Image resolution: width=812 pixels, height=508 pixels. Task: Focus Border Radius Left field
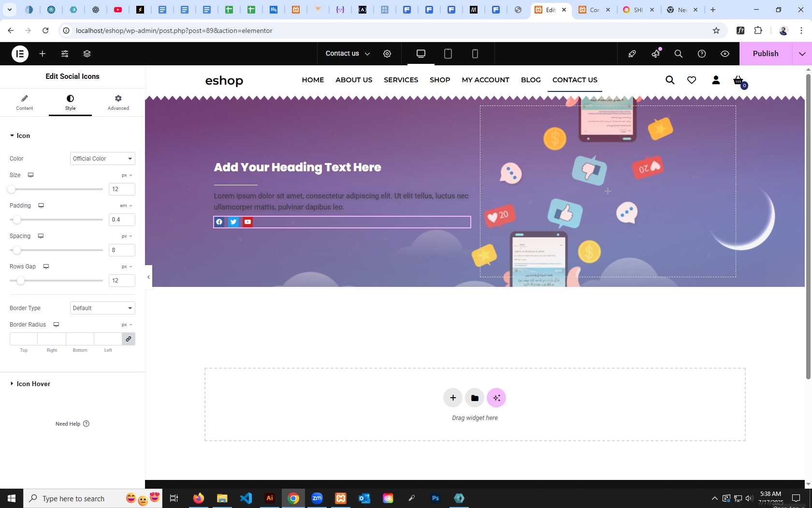tap(108, 339)
